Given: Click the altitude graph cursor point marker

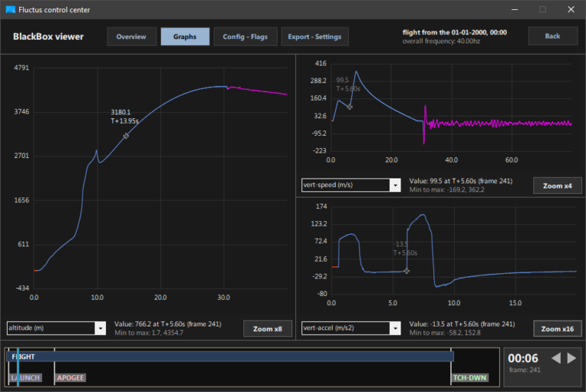Looking at the screenshot, I should point(126,136).
